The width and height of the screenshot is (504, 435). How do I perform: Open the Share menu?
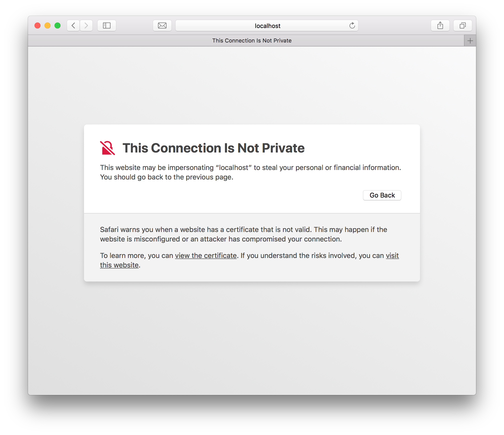[440, 25]
